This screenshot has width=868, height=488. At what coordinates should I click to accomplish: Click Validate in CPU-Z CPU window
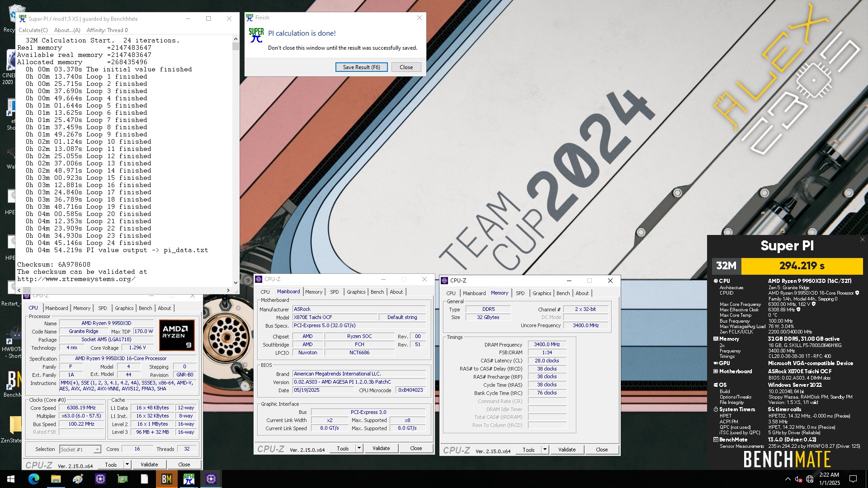[149, 465]
